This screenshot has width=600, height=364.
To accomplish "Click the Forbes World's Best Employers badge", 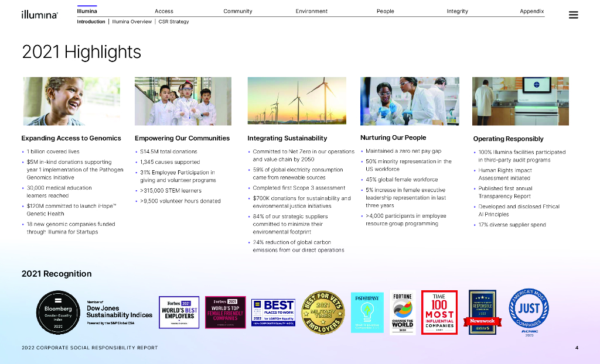I will 179,313.
